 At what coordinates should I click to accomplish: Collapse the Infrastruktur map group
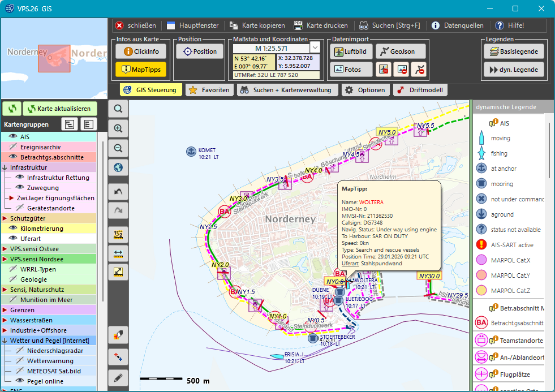click(x=5, y=167)
